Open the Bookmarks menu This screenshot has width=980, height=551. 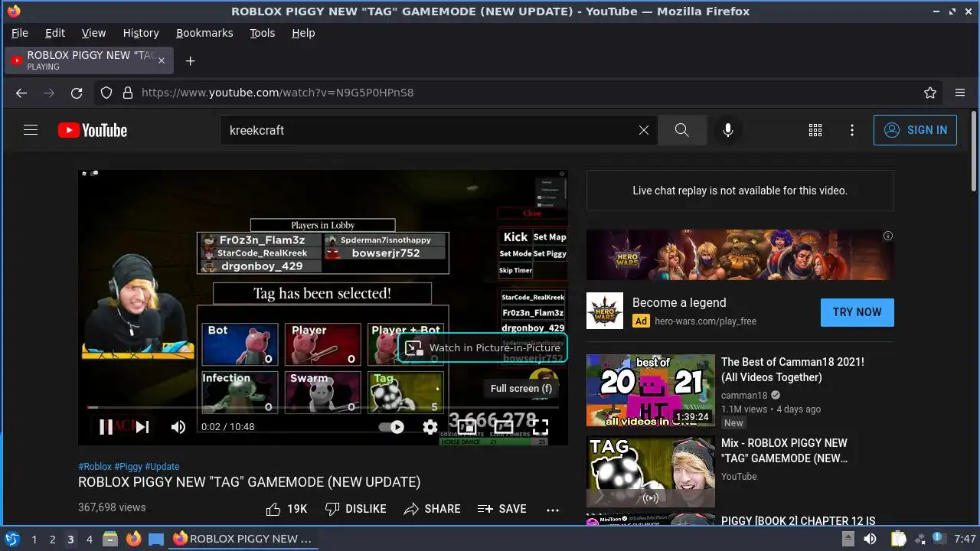(x=204, y=33)
